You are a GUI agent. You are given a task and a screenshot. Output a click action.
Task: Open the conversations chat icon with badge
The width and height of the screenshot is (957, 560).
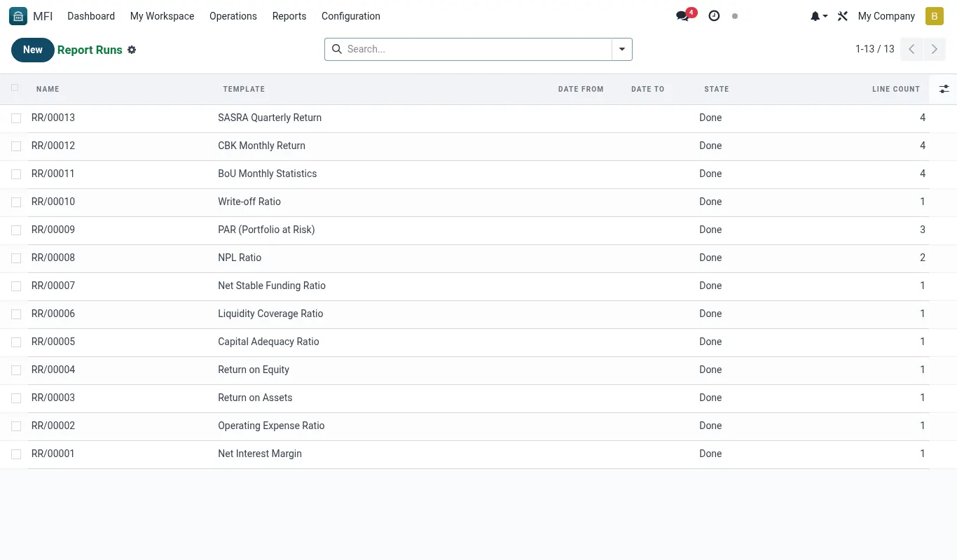point(684,15)
